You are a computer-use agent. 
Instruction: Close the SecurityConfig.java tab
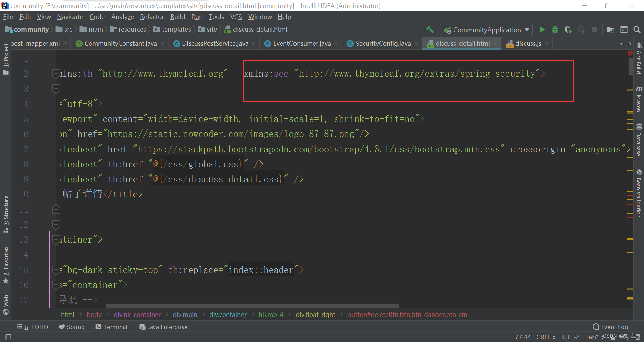[x=416, y=43]
